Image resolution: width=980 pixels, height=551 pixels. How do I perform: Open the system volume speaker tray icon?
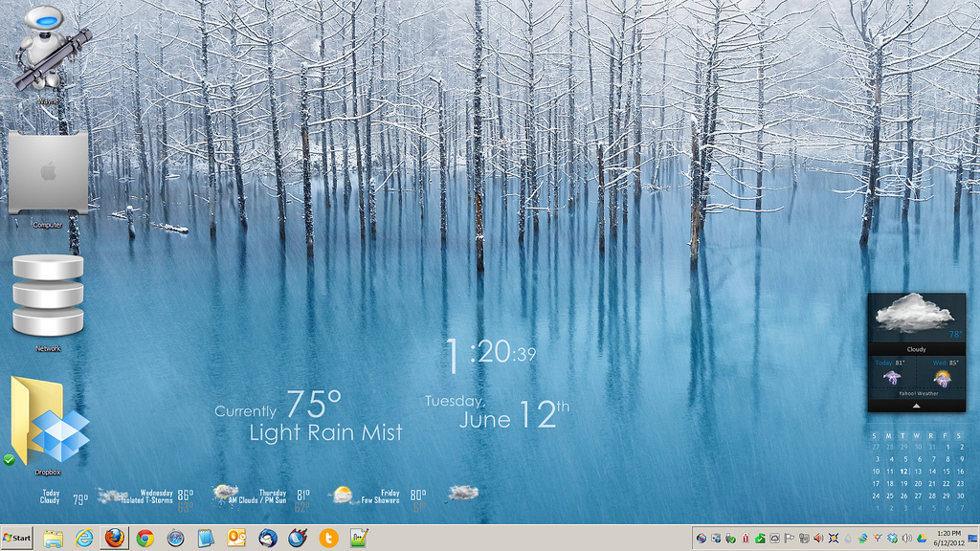[x=907, y=539]
